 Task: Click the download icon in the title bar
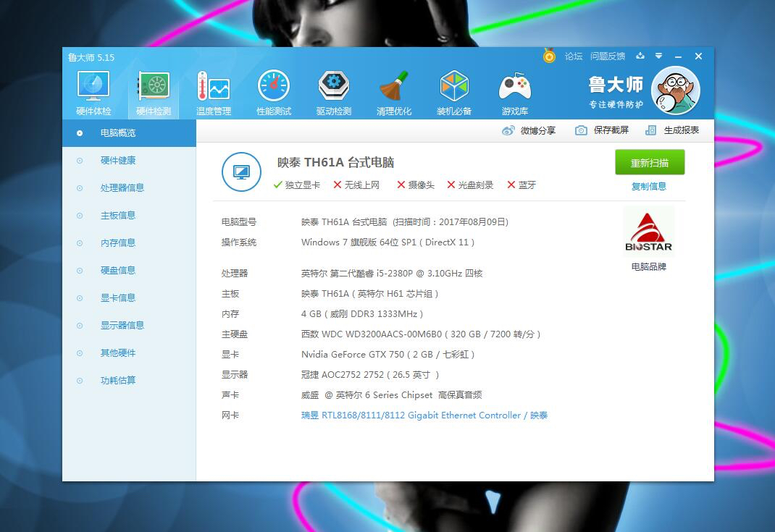coord(640,56)
